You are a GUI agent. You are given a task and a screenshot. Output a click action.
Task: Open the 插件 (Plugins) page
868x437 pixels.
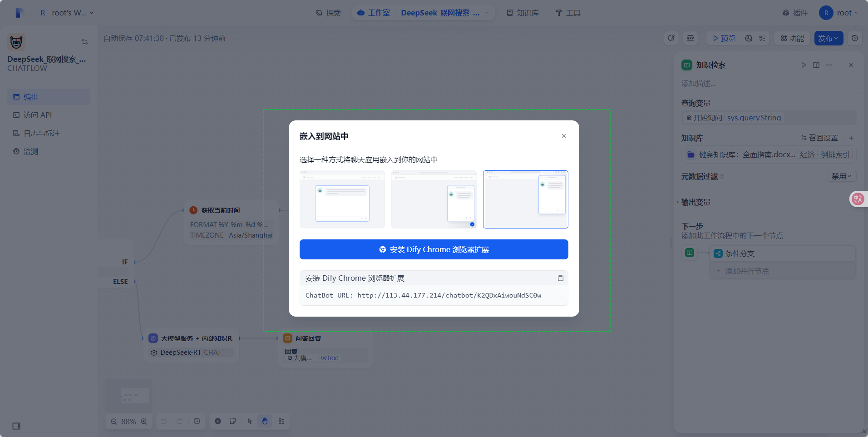coord(795,13)
